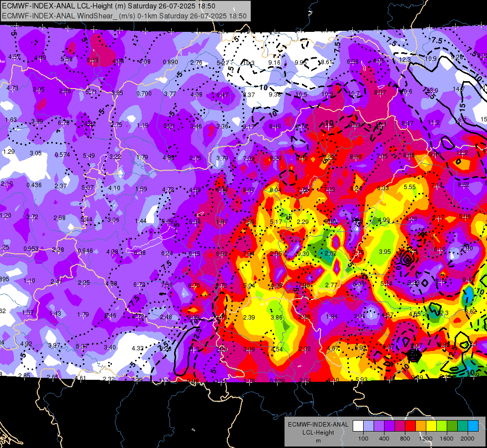Image resolution: width=487 pixels, height=448 pixels.
Task: Click the grid value 0.436
Action: tap(34, 185)
